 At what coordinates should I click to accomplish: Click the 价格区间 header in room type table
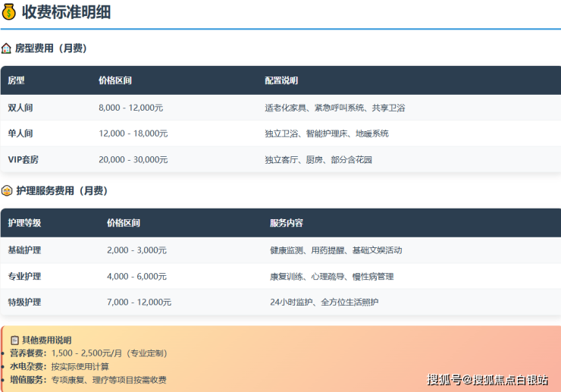(x=114, y=80)
